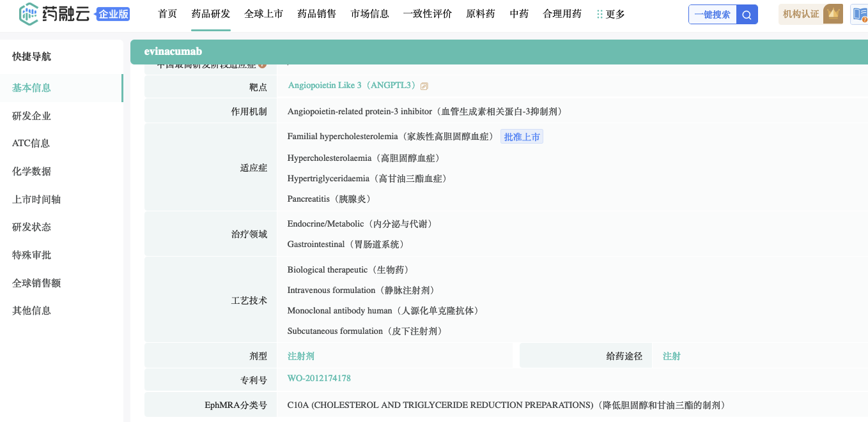Go to the 全球上市 menu item
Viewport: 868px width, 422px height.
263,14
